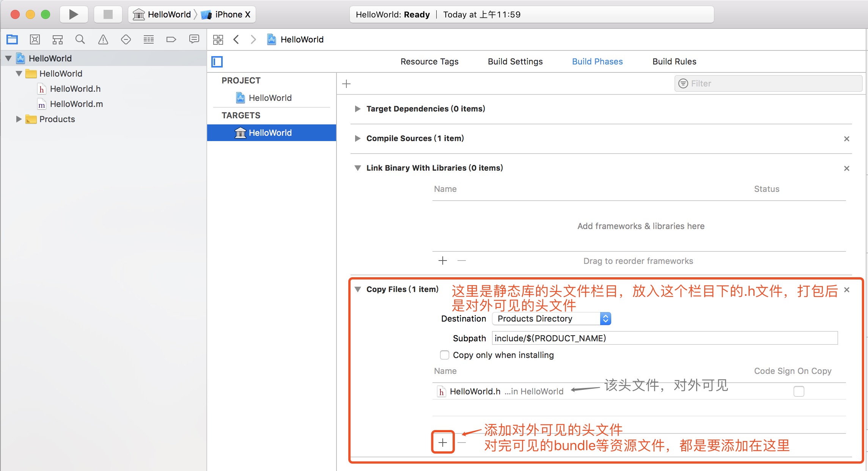Select HelloWorld.m in project navigator
The image size is (868, 471).
(x=76, y=104)
